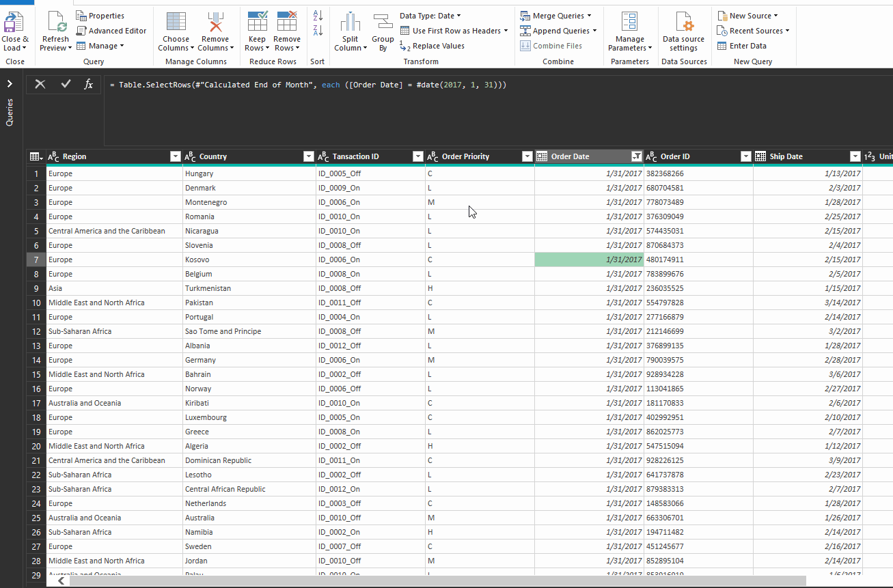
Task: Click the Central African Republic cell
Action: coord(249,489)
